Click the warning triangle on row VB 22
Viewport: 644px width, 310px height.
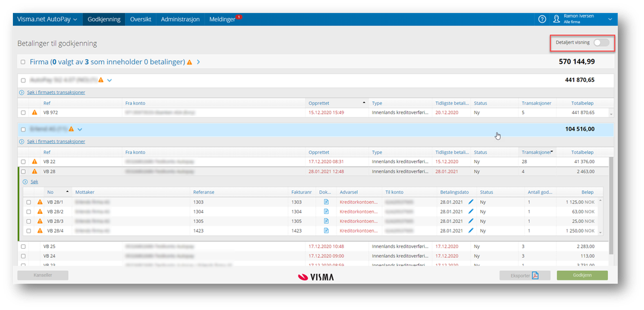point(35,162)
